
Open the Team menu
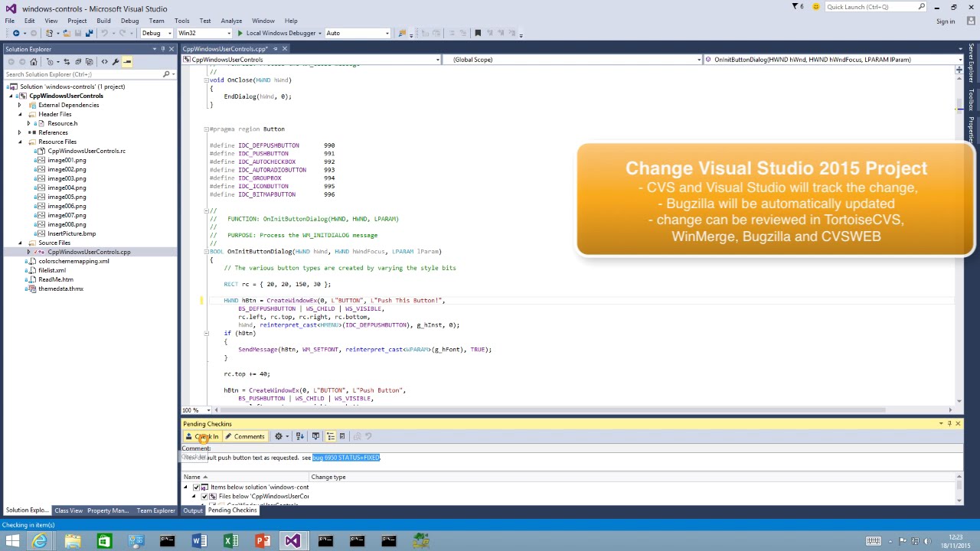point(156,21)
